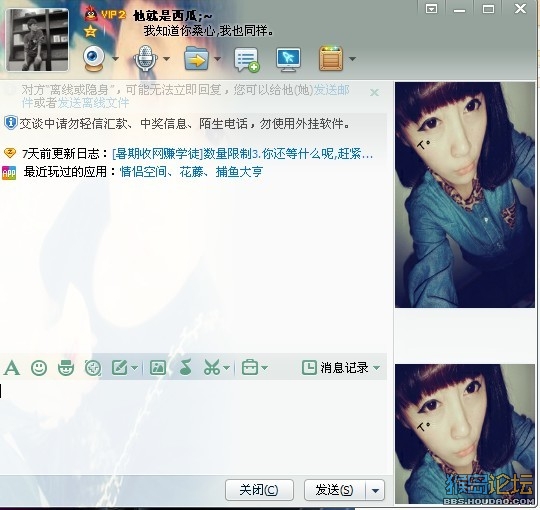The image size is (540, 510).
Task: Open the remote desktop monitor icon
Action: [x=289, y=60]
